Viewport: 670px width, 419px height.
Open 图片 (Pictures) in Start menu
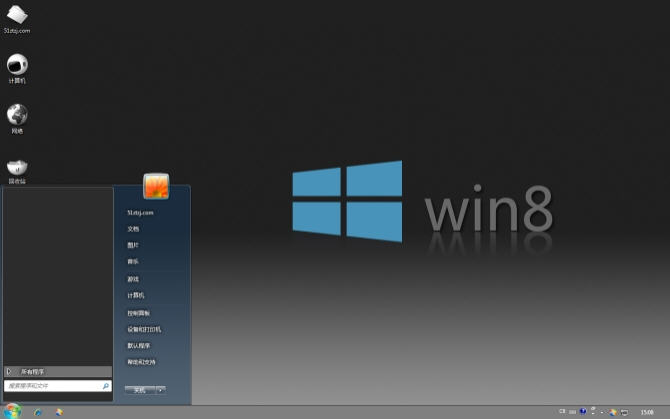[133, 245]
